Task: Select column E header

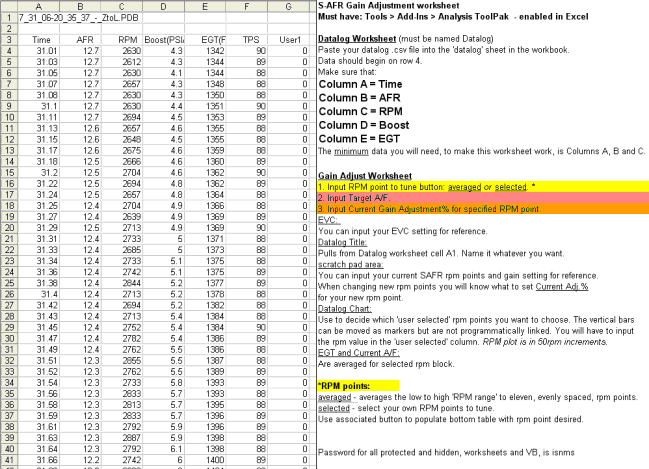Action: coord(205,6)
